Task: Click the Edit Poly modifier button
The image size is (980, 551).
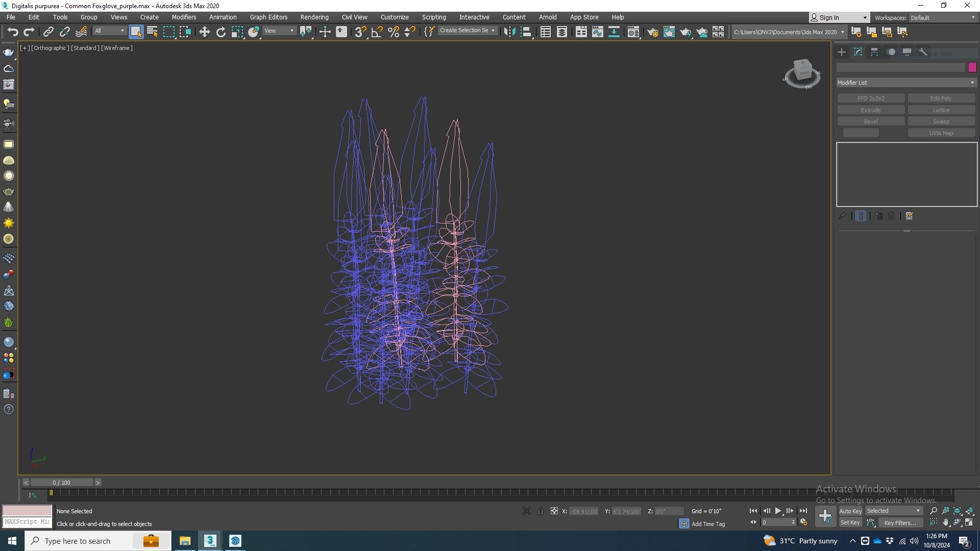Action: [x=941, y=98]
